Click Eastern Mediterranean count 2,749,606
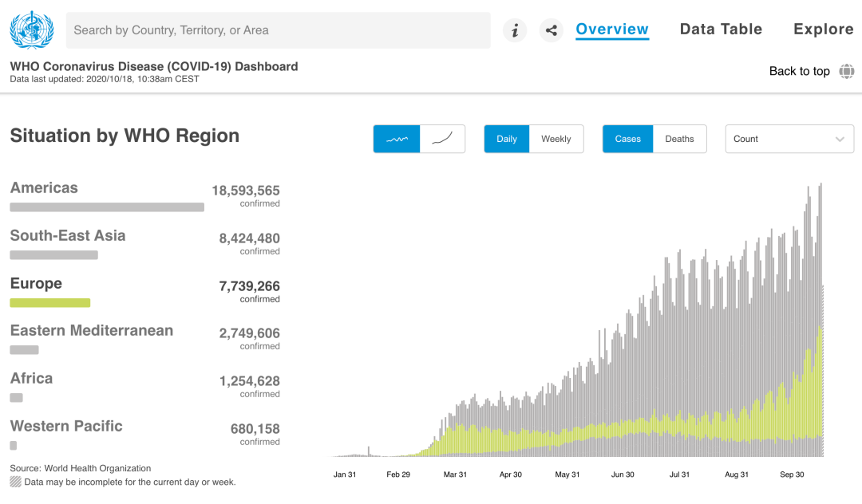This screenshot has height=504, width=862. [x=250, y=333]
